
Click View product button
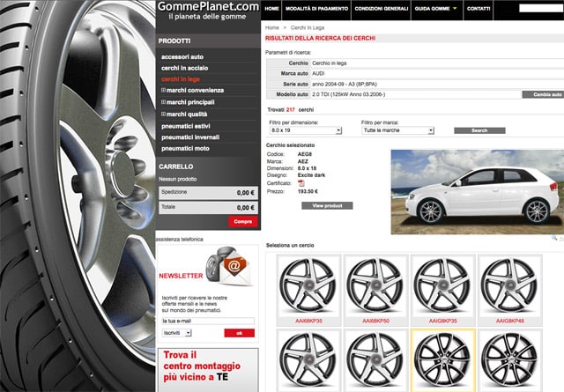tap(327, 206)
